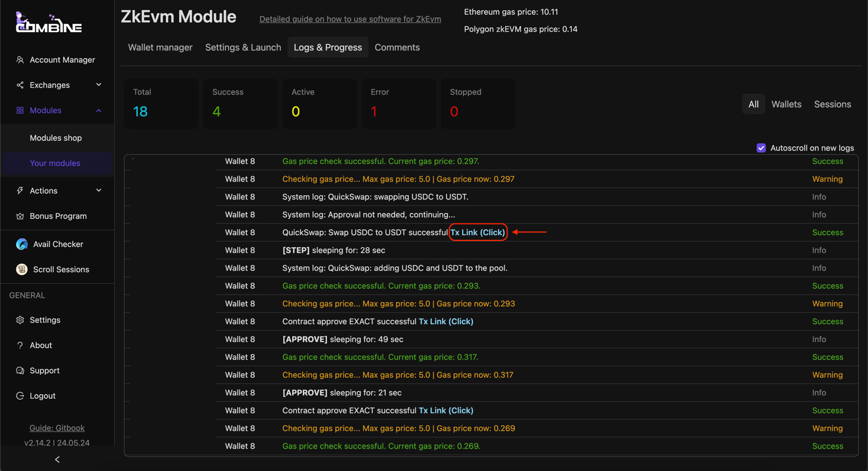Image resolution: width=868 pixels, height=471 pixels.
Task: Expand the Actions menu chevron
Action: tap(99, 191)
